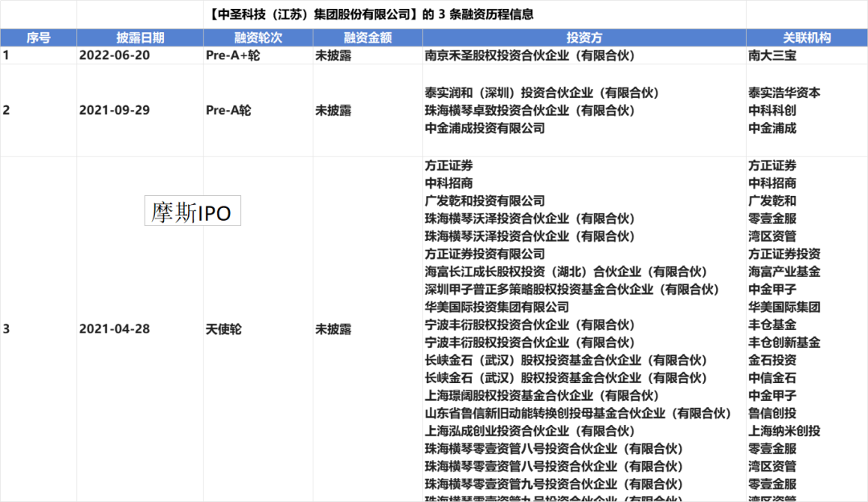Select 未披露 in the Pre-A轮 row
The height and width of the screenshot is (502, 868).
334,110
